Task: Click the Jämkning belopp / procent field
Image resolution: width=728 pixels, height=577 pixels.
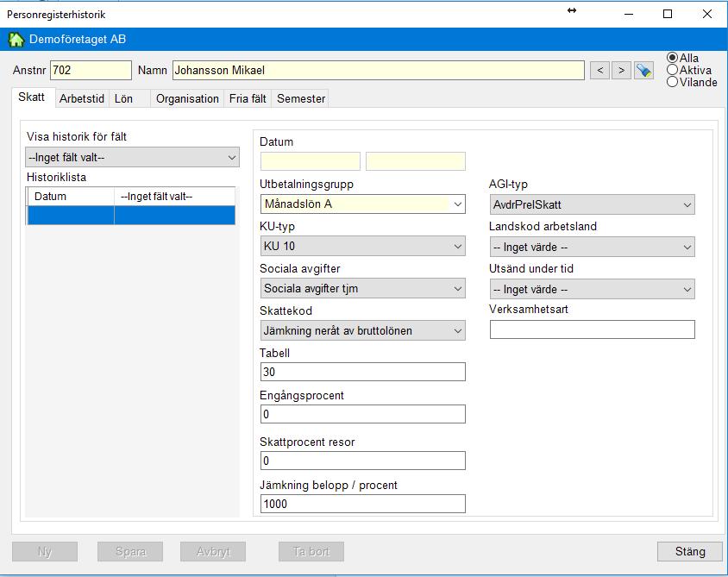Action: [362, 504]
